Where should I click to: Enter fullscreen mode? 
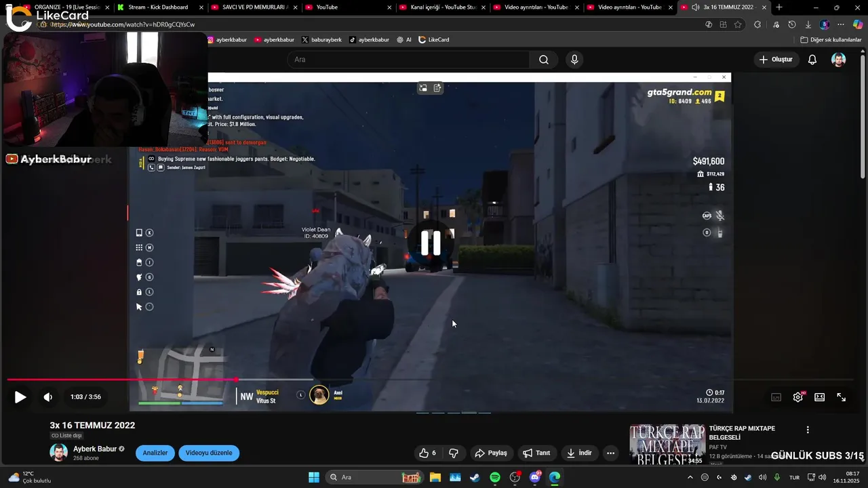tap(841, 397)
